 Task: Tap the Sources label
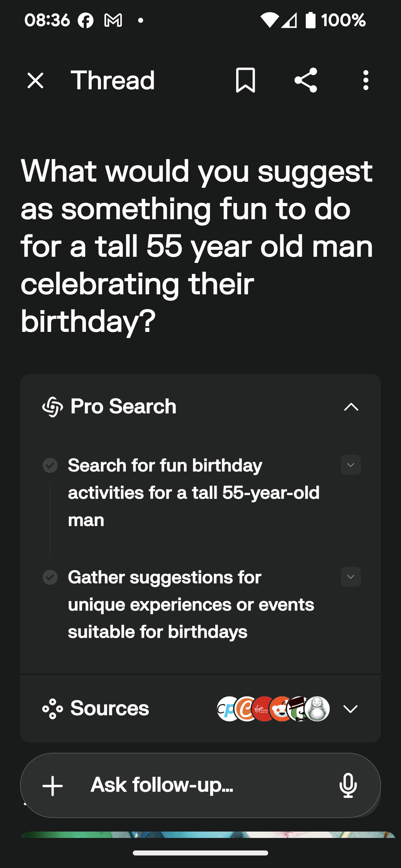tap(110, 708)
